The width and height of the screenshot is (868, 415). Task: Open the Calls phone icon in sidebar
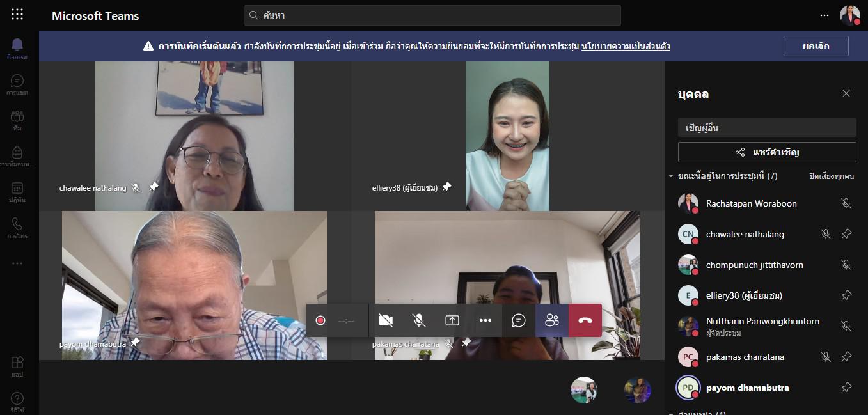coord(17,227)
